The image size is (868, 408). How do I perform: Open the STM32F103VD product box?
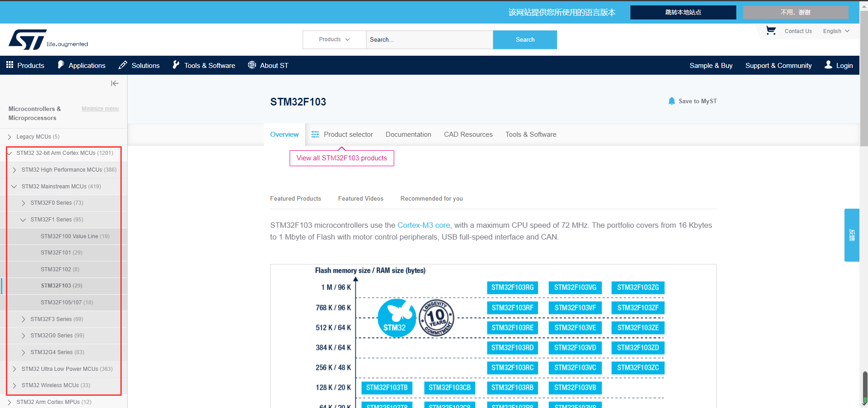tap(575, 348)
